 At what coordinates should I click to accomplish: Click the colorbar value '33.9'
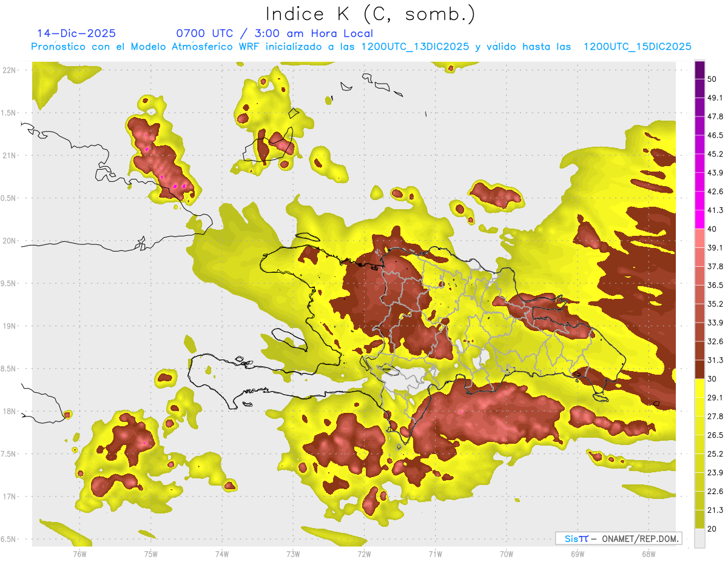715,323
